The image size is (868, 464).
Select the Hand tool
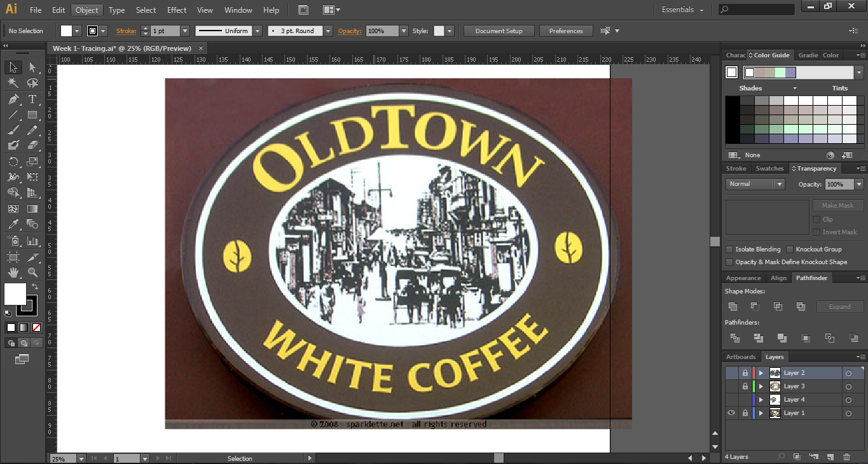(x=13, y=272)
